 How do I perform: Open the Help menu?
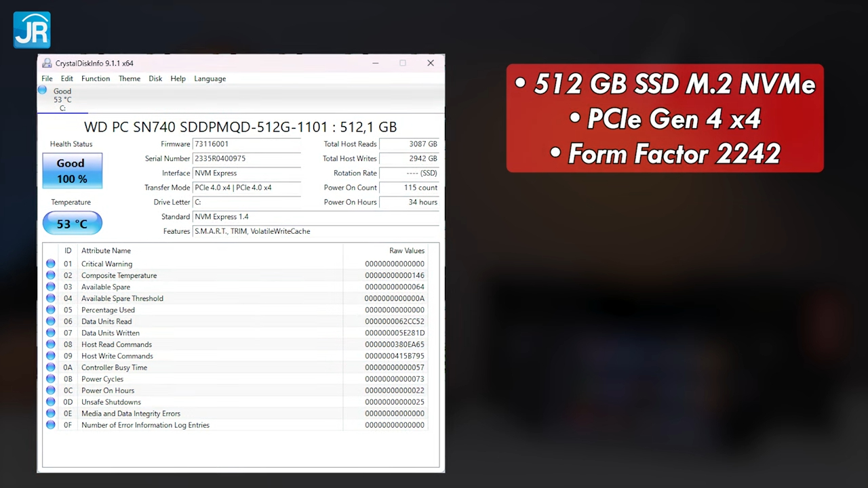point(178,79)
